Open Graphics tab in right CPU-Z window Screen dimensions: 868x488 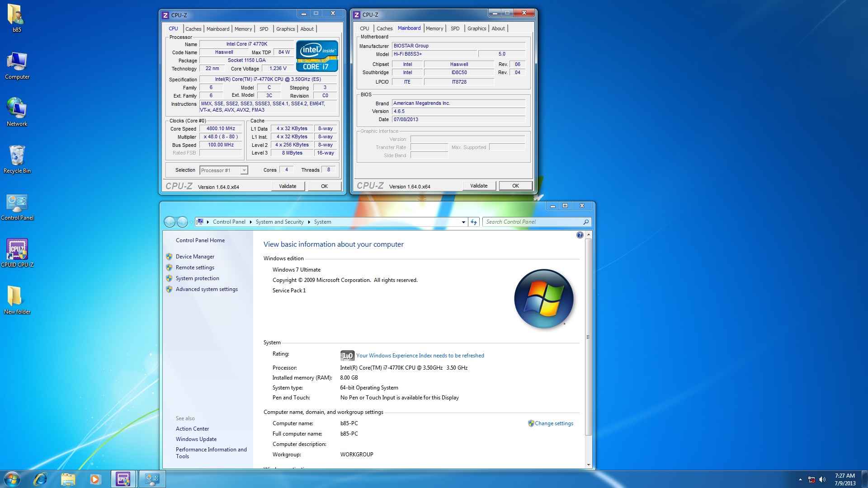pyautogui.click(x=476, y=28)
